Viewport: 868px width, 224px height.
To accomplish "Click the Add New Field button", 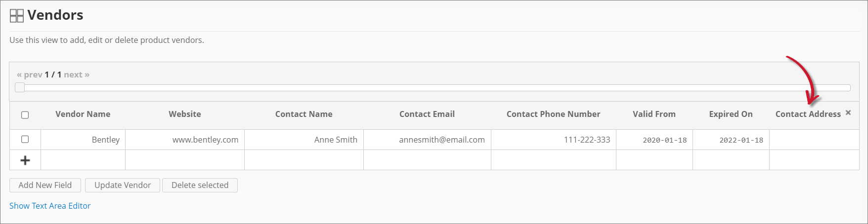I will click(x=45, y=185).
